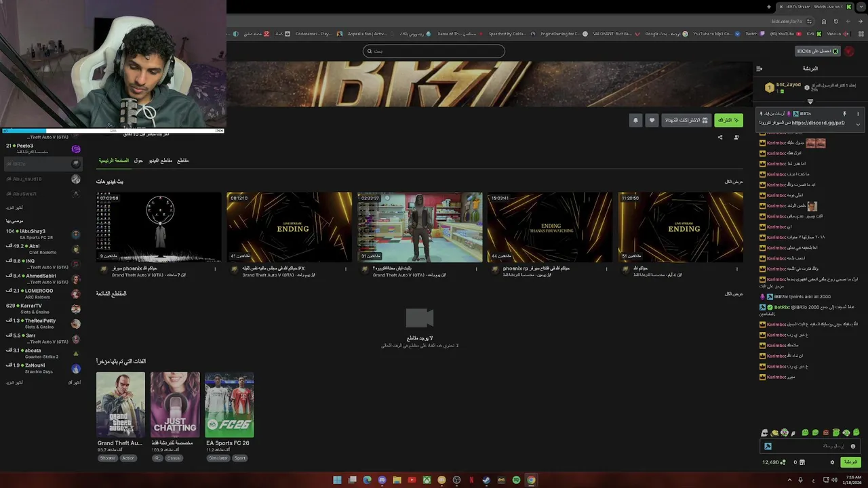Insert the red angry emote from quick emotes

pyautogui.click(x=825, y=432)
